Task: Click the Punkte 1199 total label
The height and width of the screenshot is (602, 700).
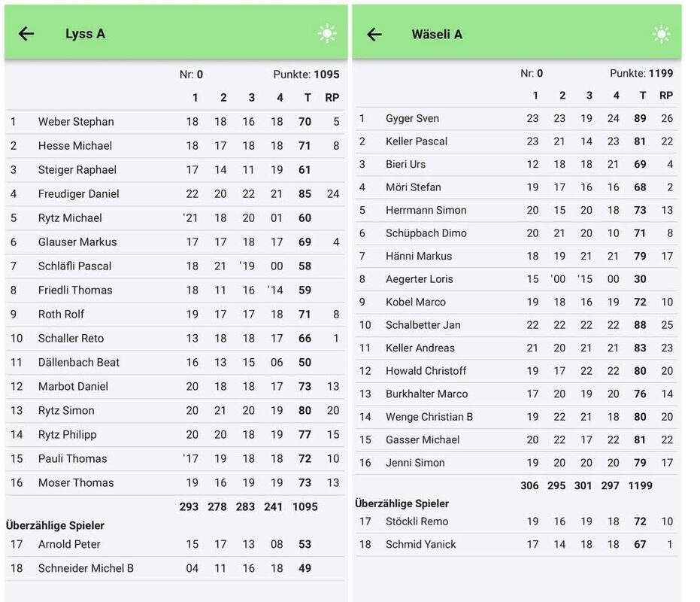Action: coord(641,74)
